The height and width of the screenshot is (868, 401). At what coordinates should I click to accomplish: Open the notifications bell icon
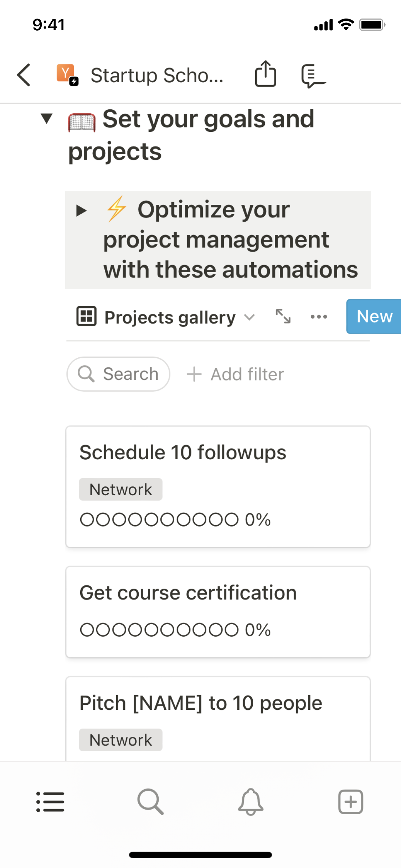point(251,802)
